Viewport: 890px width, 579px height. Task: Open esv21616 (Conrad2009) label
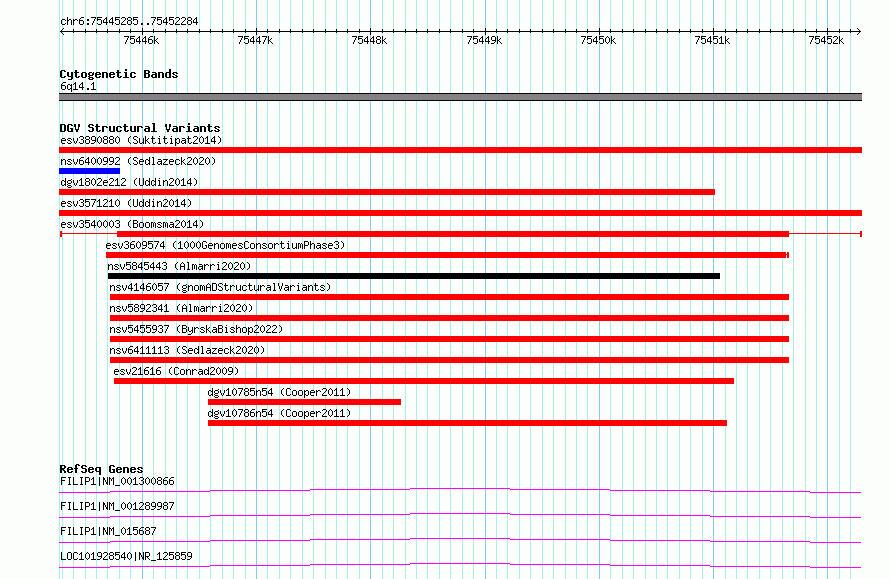pos(176,371)
